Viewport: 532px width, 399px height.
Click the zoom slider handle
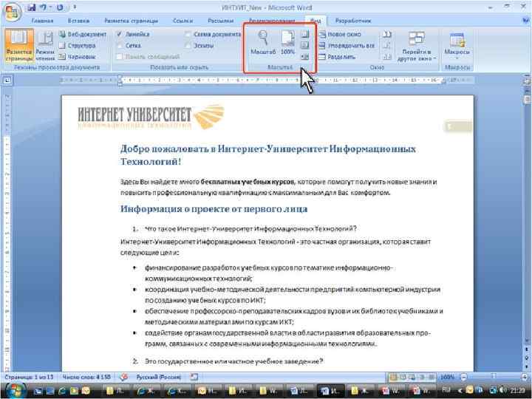click(x=494, y=376)
